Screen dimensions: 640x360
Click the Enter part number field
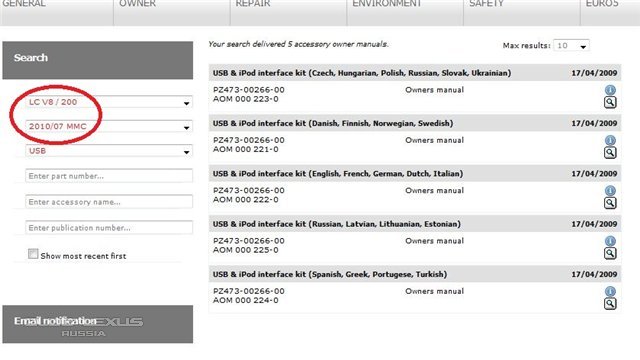pyautogui.click(x=109, y=176)
